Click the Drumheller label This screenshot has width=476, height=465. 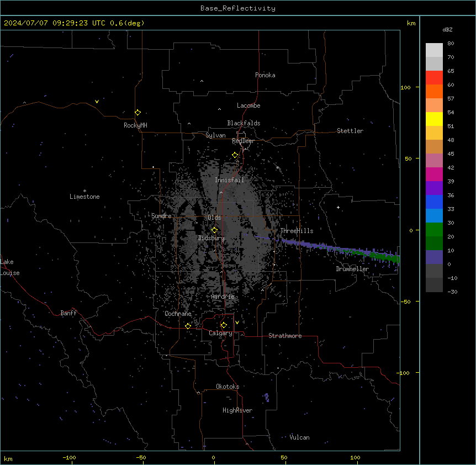point(352,269)
